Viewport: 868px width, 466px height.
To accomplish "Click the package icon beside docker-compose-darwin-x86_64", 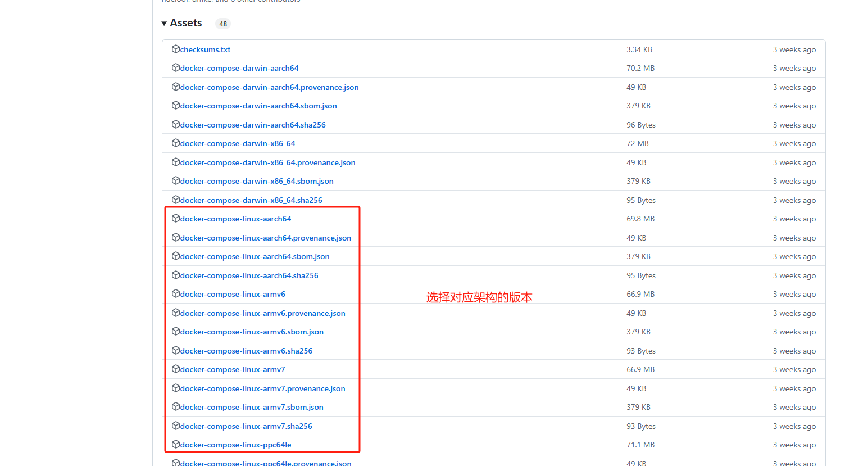I will (x=176, y=143).
